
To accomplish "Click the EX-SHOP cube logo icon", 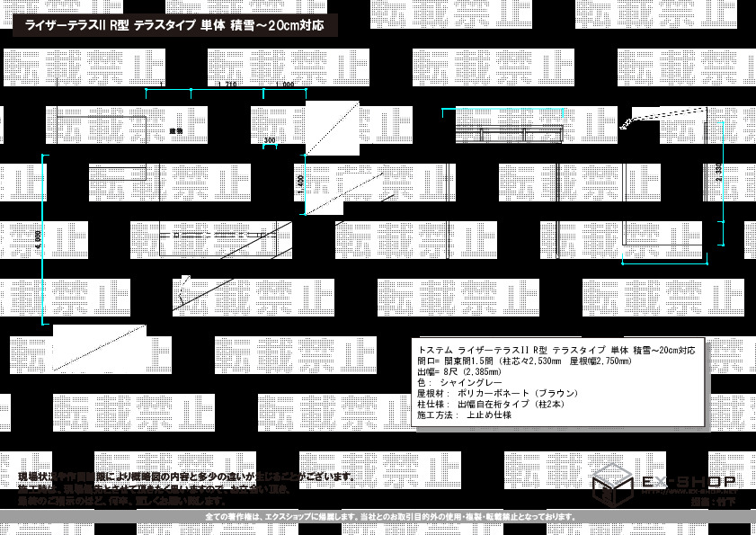I will coord(612,485).
